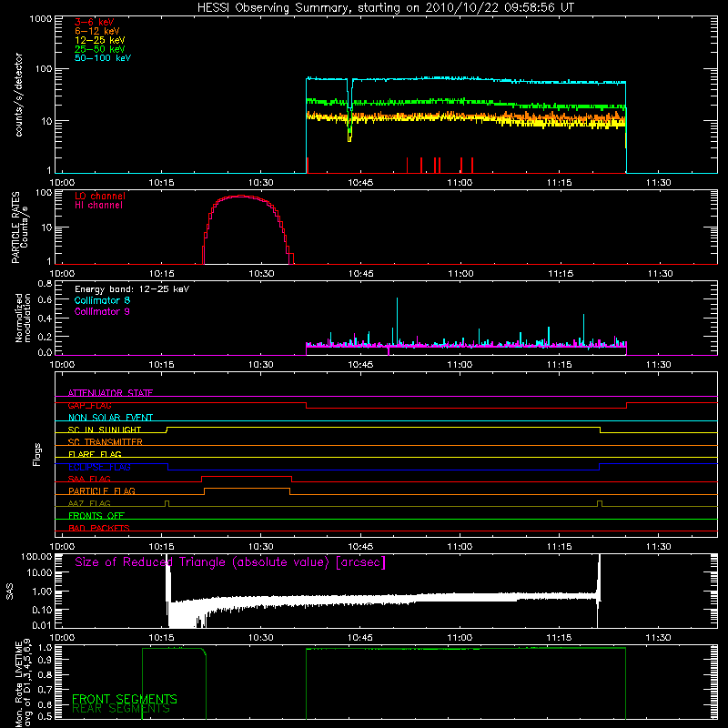
Task: Click the ECLIPSE_FLAG label
Action: [99, 467]
